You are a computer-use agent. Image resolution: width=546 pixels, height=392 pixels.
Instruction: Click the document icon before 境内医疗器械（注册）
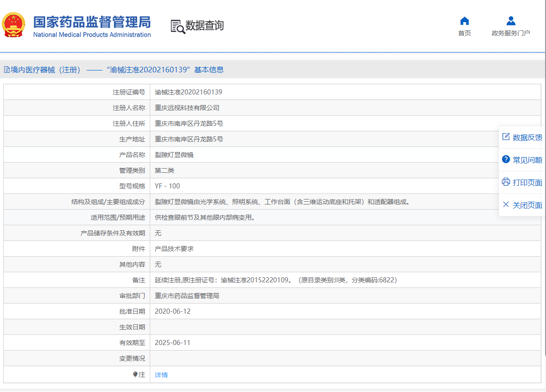pyautogui.click(x=6, y=70)
